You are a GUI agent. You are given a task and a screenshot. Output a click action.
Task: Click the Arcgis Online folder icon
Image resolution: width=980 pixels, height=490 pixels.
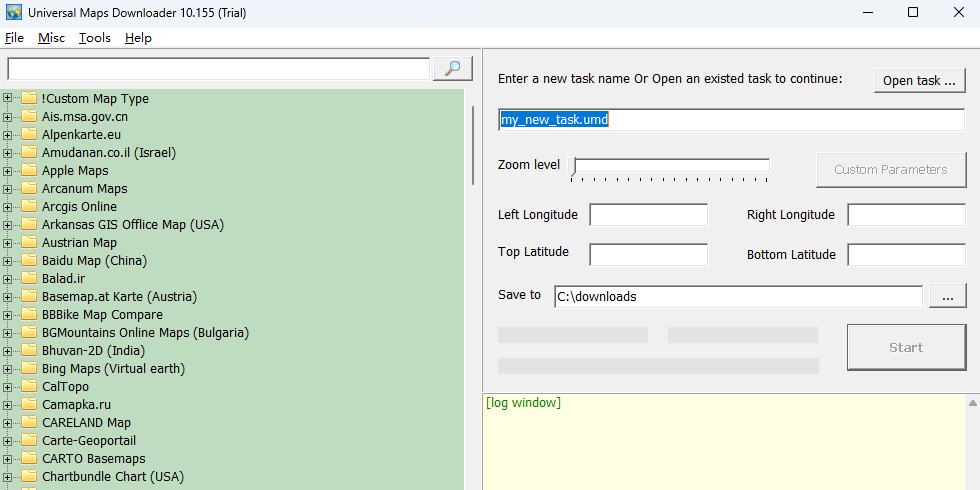[29, 206]
